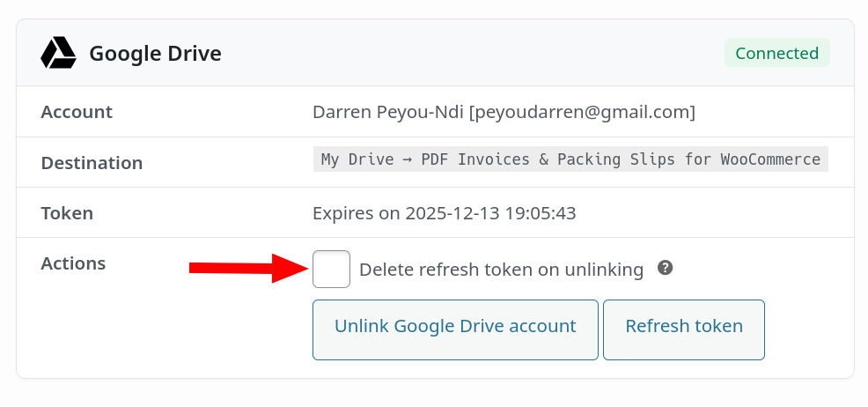
Task: Enable Delete refresh token on unlinking checkbox
Action: (332, 270)
